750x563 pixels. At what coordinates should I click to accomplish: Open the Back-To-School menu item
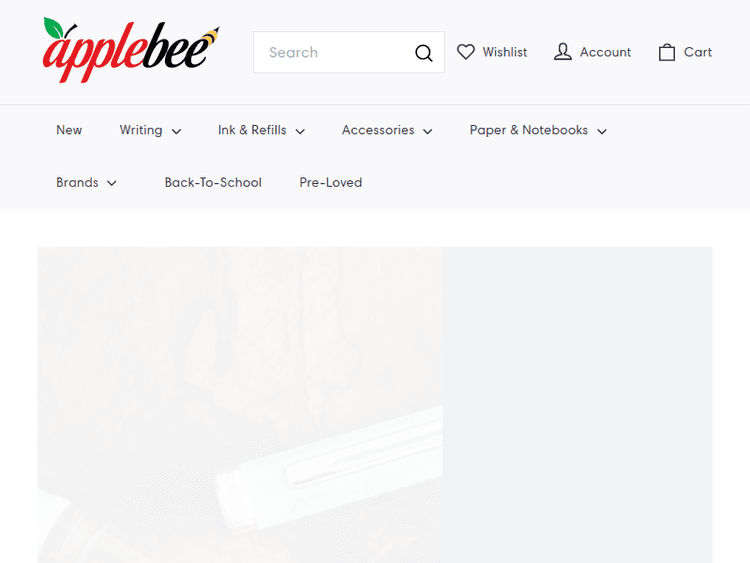[x=213, y=182]
